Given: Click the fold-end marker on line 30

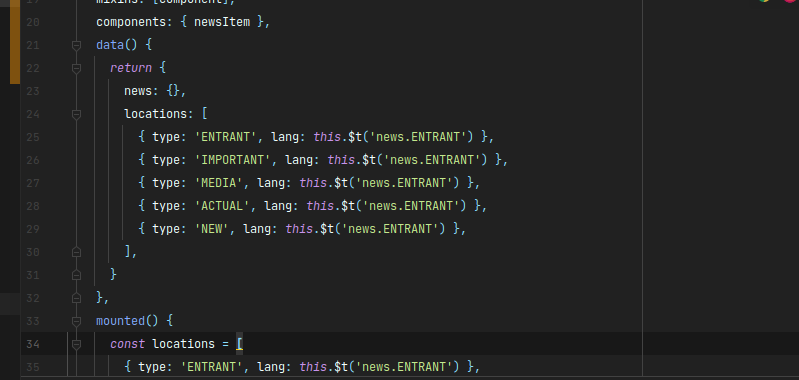Looking at the screenshot, I should click(x=76, y=252).
